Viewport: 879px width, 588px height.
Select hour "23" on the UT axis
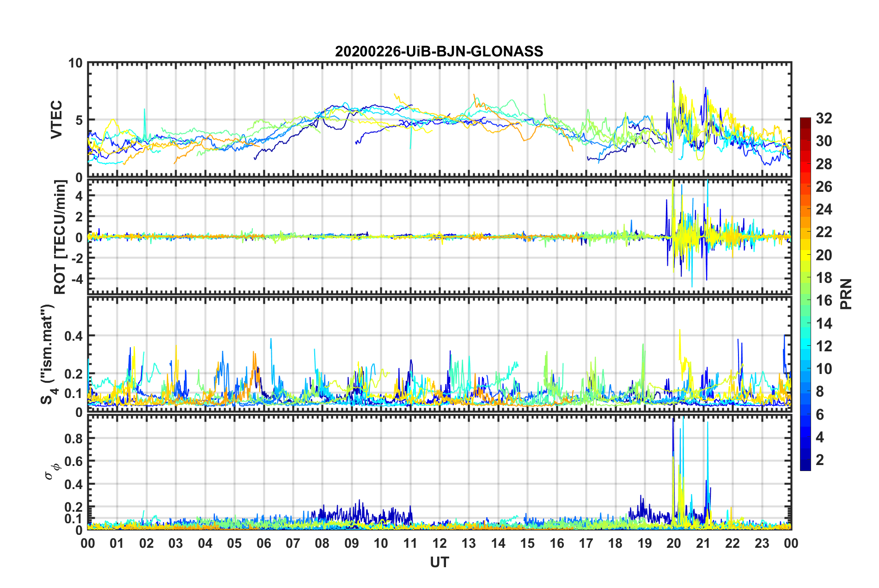pos(762,543)
